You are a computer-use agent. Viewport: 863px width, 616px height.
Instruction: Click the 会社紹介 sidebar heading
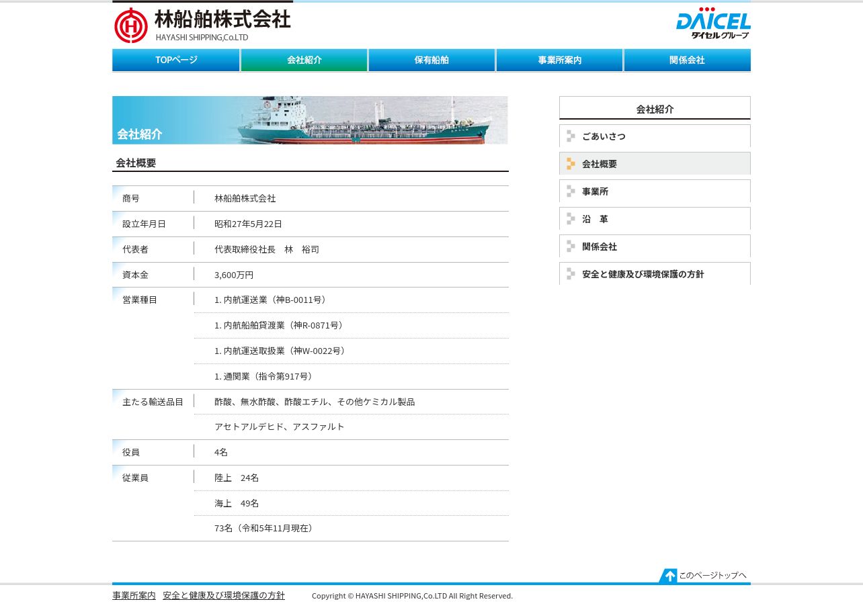point(655,109)
